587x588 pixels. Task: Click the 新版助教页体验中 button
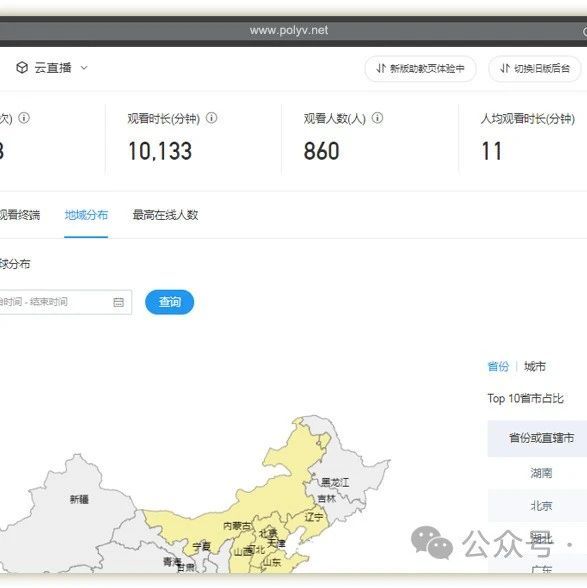(x=420, y=69)
